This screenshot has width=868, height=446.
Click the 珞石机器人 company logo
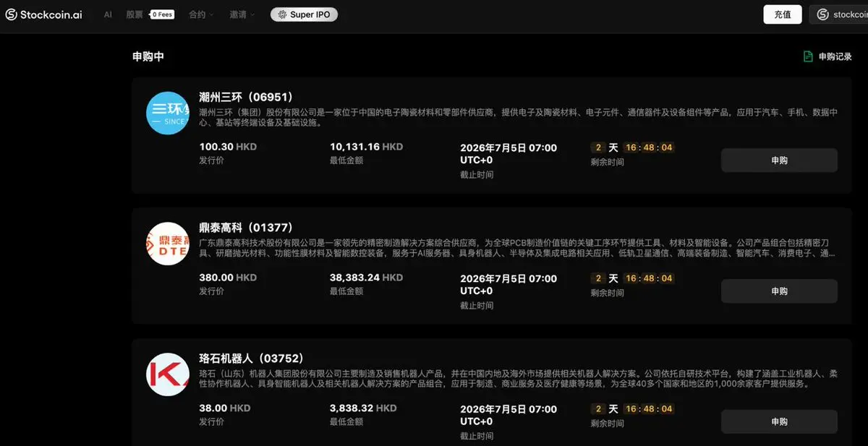(168, 374)
